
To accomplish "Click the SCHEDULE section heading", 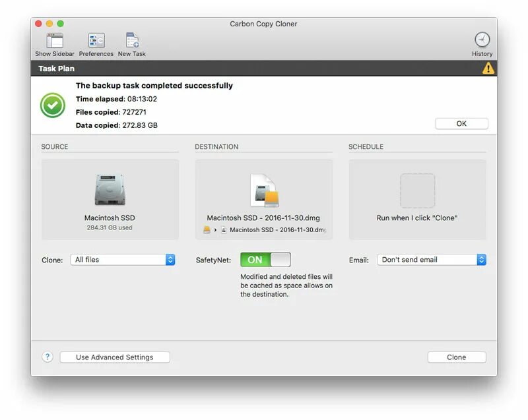I will (366, 146).
